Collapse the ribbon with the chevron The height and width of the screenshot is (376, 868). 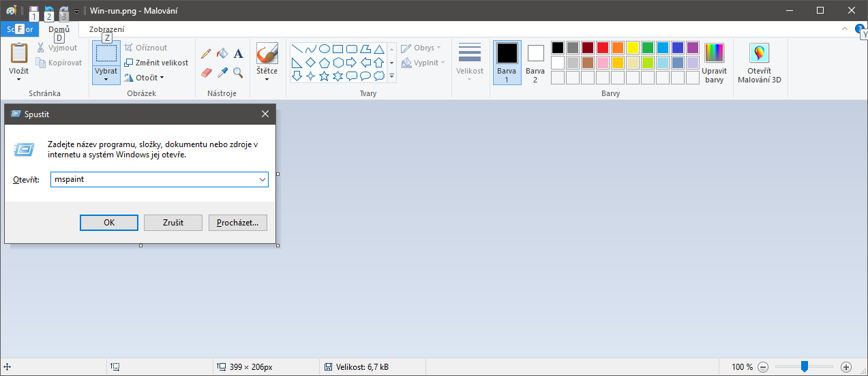click(845, 29)
